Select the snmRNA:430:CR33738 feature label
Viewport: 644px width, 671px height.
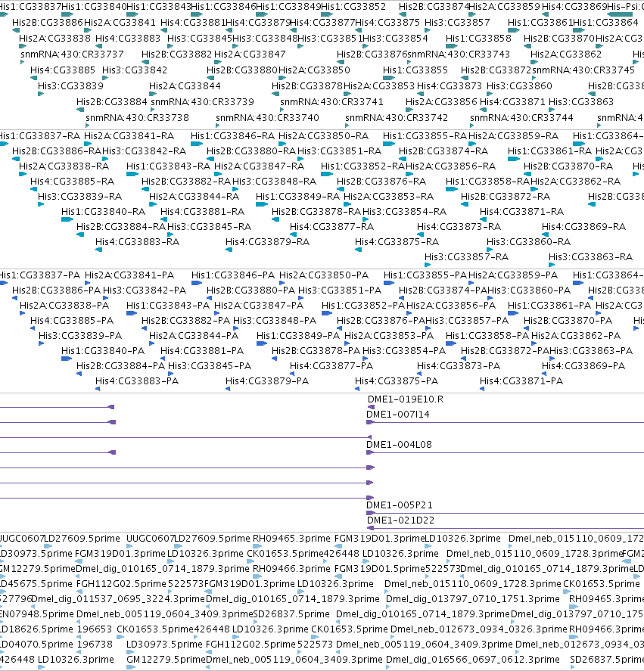click(x=137, y=118)
